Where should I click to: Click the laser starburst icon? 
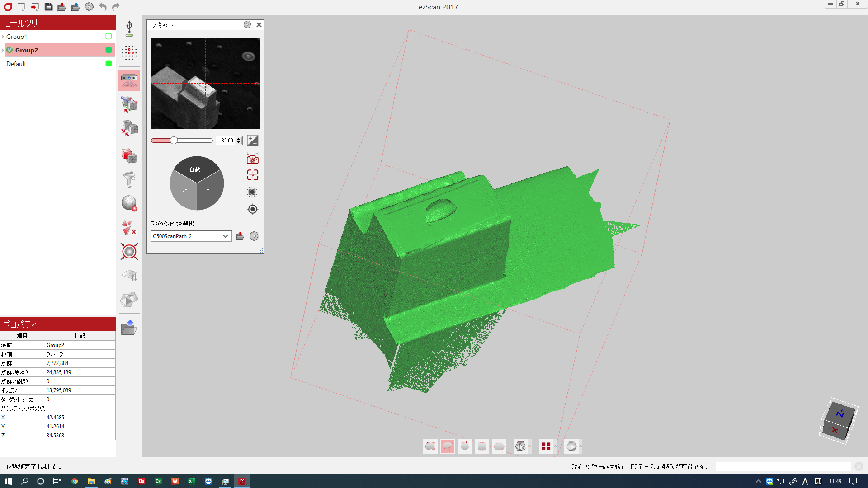coord(252,192)
